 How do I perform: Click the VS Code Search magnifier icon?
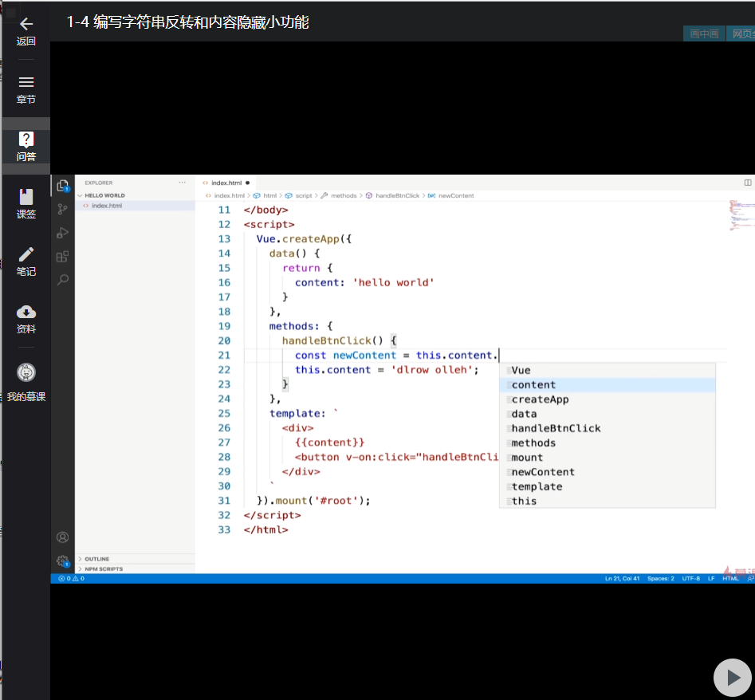62,280
